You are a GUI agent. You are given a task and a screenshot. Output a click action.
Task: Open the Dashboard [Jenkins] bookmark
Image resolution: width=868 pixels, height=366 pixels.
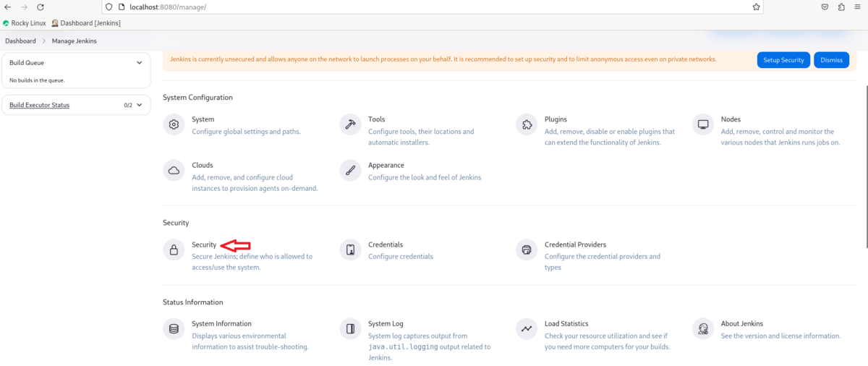pos(86,23)
